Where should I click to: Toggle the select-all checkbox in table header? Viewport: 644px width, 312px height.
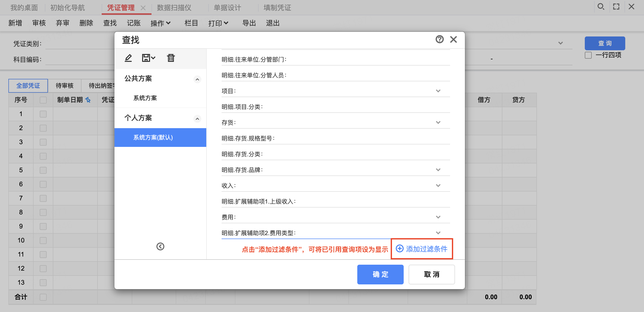[x=43, y=100]
